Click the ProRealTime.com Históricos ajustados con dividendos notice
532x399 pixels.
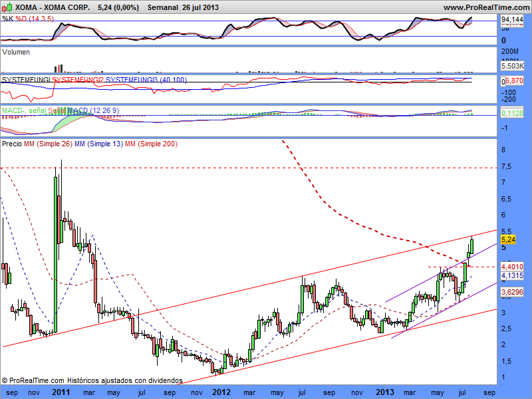pyautogui.click(x=92, y=380)
